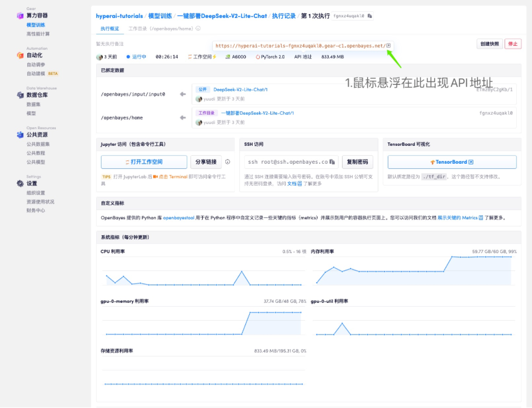Open 公共模型 in the sidebar
The height and width of the screenshot is (408, 532).
pyautogui.click(x=36, y=162)
